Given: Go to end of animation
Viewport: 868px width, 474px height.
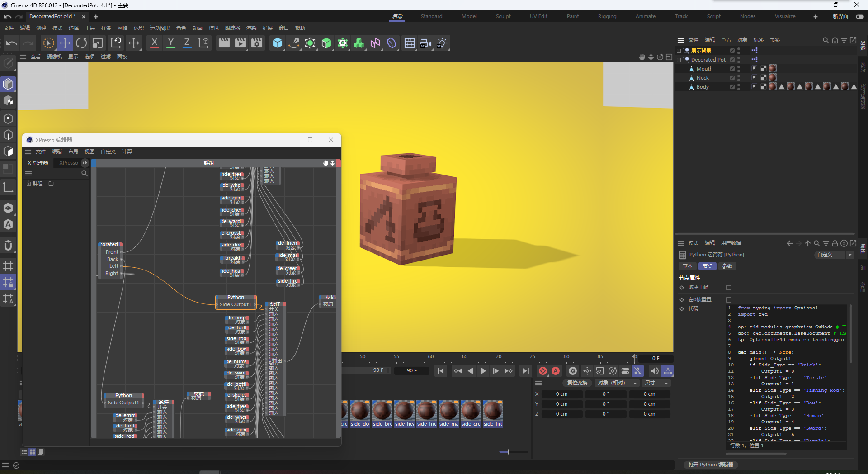Looking at the screenshot, I should point(525,371).
